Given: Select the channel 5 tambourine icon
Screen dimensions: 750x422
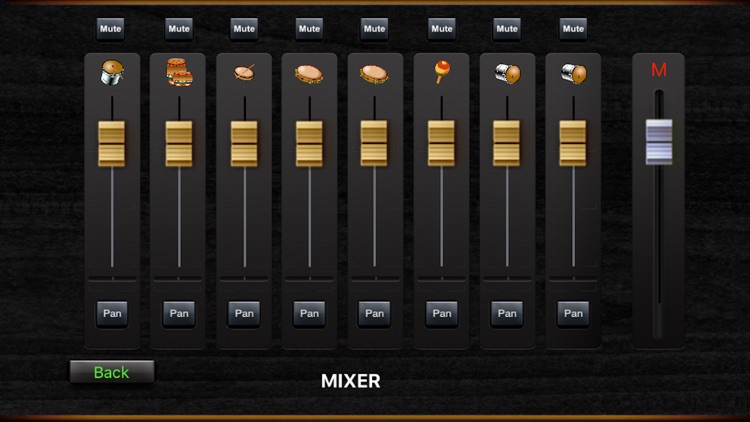Looking at the screenshot, I should pyautogui.click(x=374, y=74).
